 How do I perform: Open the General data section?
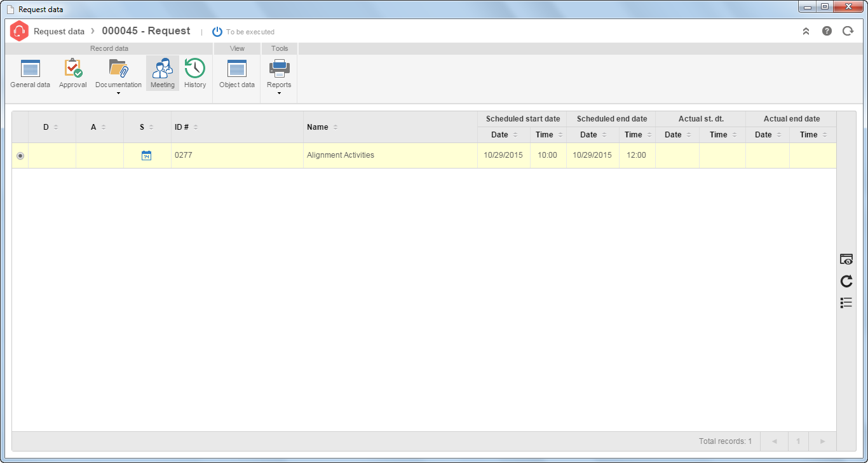(30, 74)
